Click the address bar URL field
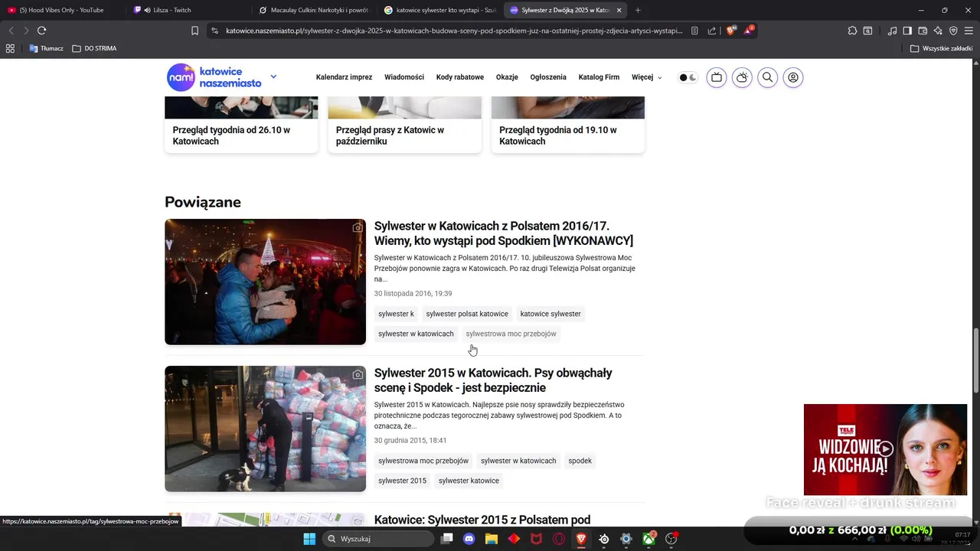980x551 pixels. click(x=454, y=31)
